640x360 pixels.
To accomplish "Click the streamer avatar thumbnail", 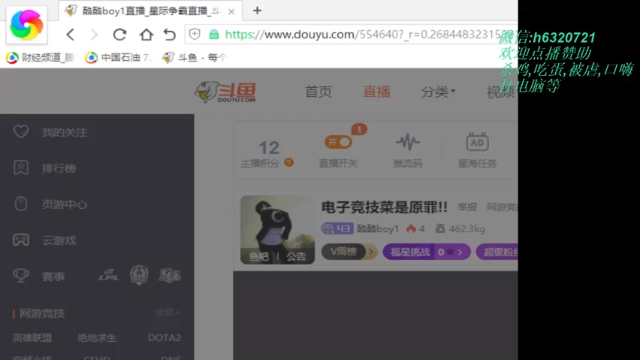I will [x=278, y=229].
